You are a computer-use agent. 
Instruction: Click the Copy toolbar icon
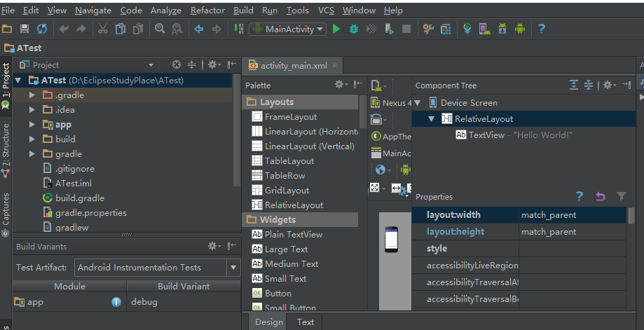(x=121, y=29)
